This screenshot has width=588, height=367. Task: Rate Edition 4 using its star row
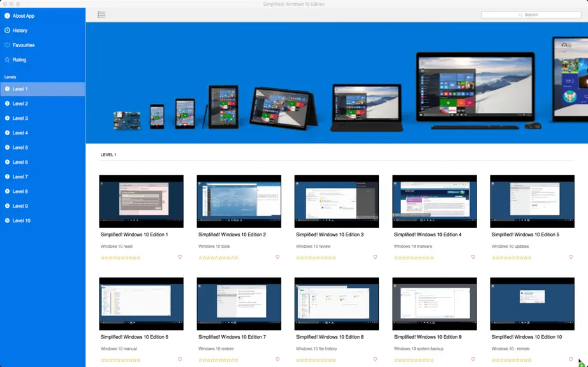(x=414, y=257)
